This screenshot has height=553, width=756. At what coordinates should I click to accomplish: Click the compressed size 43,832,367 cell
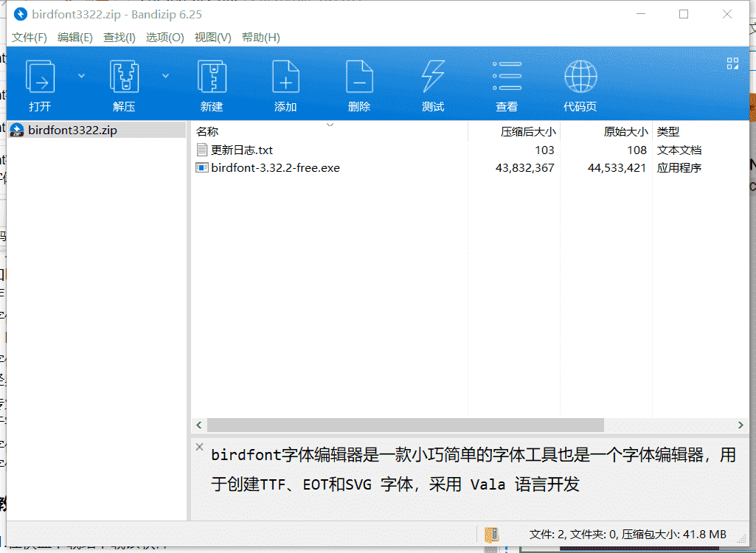[x=524, y=168]
